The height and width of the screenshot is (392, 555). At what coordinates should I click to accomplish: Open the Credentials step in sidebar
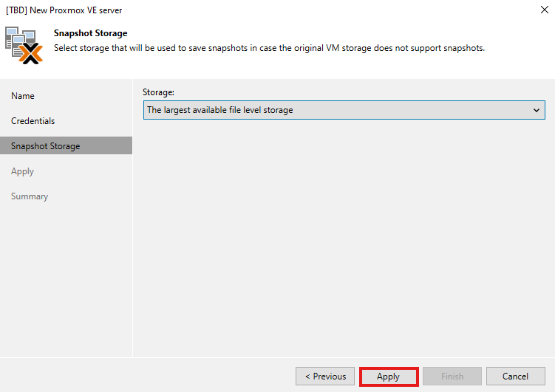click(33, 121)
